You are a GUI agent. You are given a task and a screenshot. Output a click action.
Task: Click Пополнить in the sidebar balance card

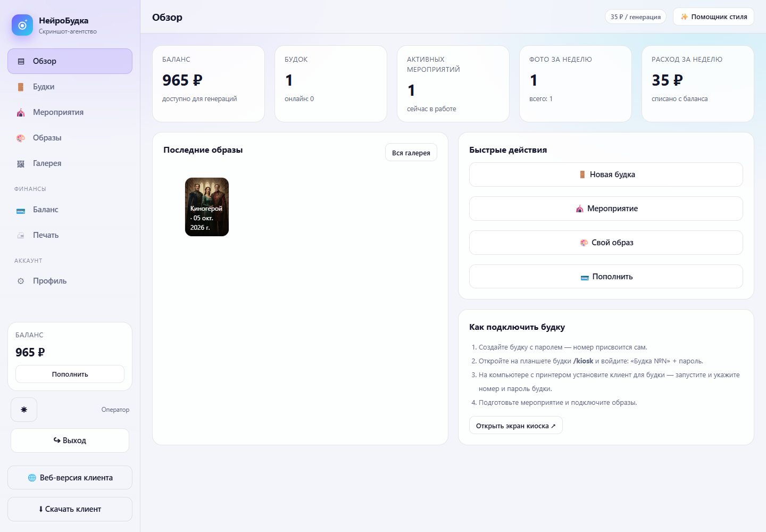[70, 374]
